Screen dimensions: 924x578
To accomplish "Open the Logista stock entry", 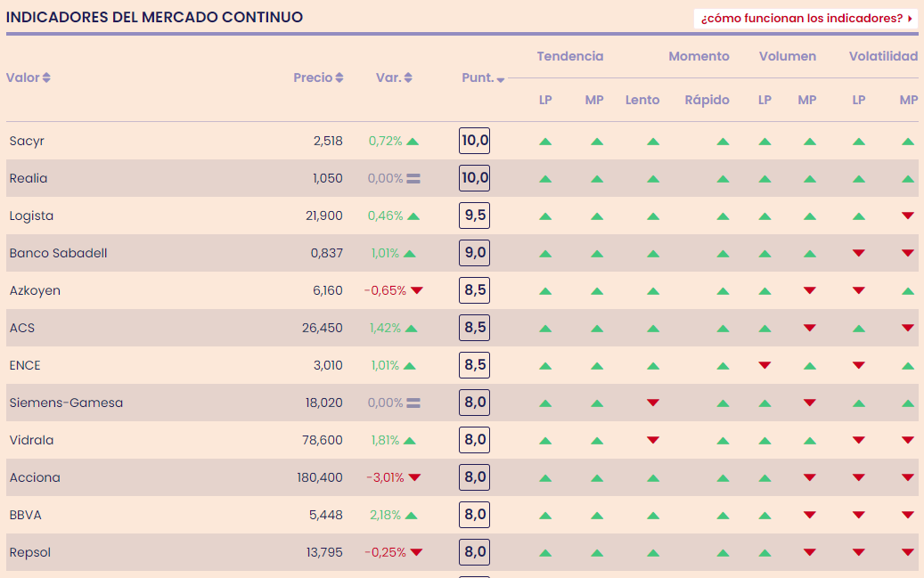I will pos(31,216).
